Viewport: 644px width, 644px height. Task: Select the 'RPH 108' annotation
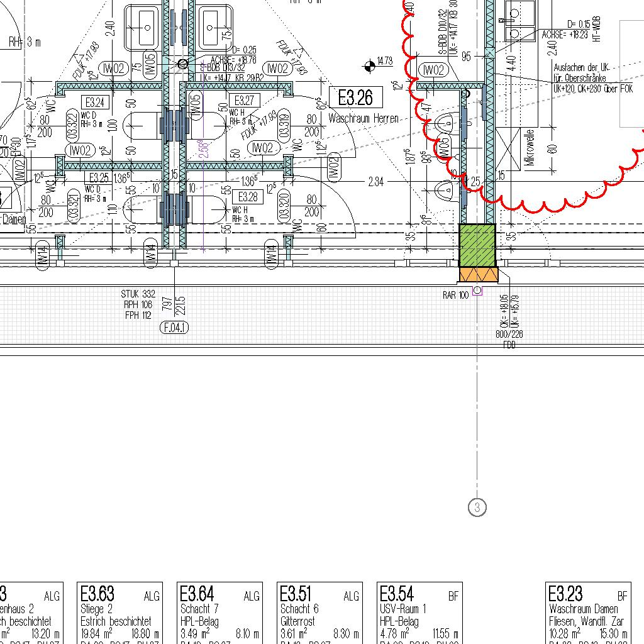tap(138, 304)
